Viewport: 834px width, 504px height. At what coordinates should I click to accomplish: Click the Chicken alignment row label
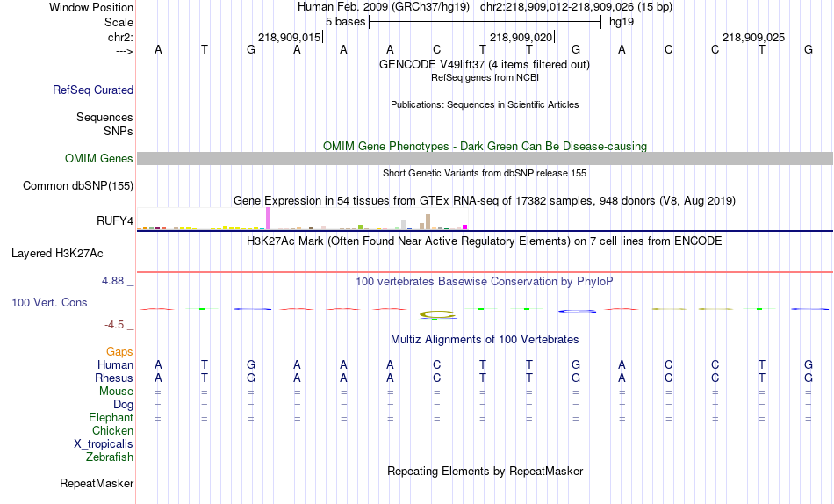(112, 430)
